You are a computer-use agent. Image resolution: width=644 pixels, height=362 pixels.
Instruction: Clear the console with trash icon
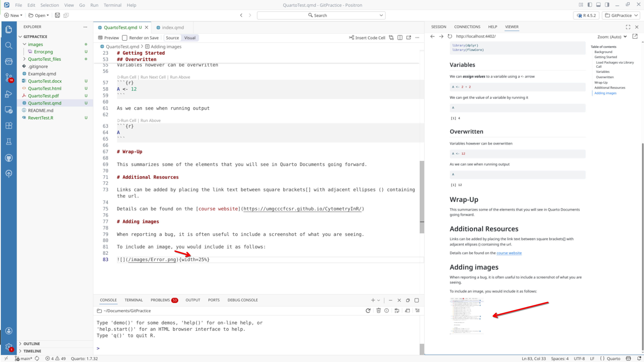(x=378, y=310)
